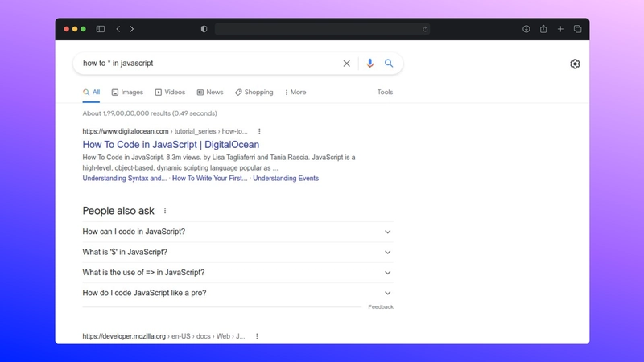The image size is (644, 362).
Task: Go back with the browser back arrow
Action: [x=118, y=29]
